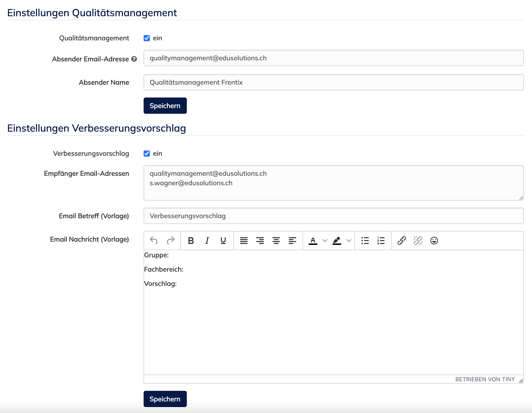
Task: Click the Email Betreff (Vorlage) field
Action: pos(334,216)
